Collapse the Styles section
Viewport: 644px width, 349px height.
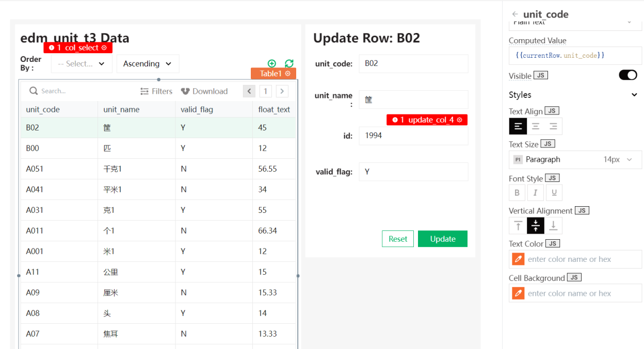coord(634,95)
